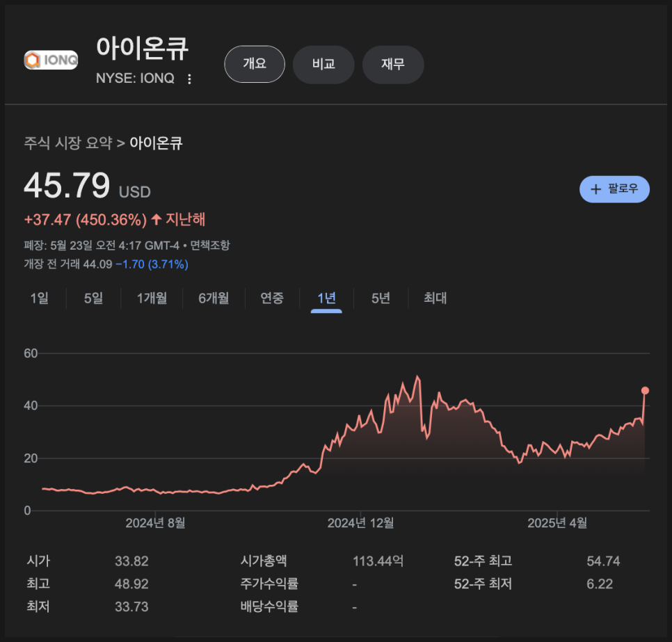
Task: Click the 주가수익률 label
Action: click(x=269, y=584)
